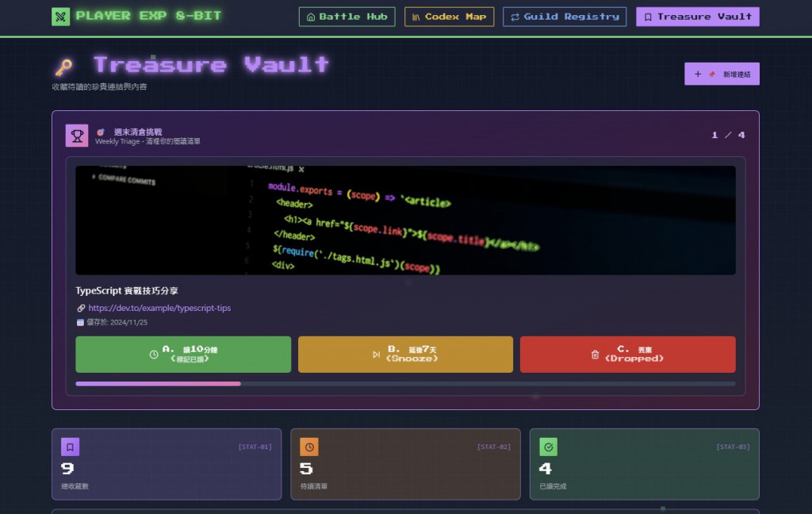Open the Codex Map tab

[x=449, y=17]
